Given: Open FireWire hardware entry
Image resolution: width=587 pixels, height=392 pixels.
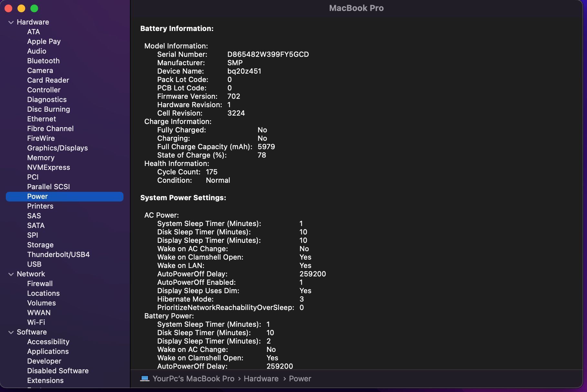Looking at the screenshot, I should [x=41, y=138].
